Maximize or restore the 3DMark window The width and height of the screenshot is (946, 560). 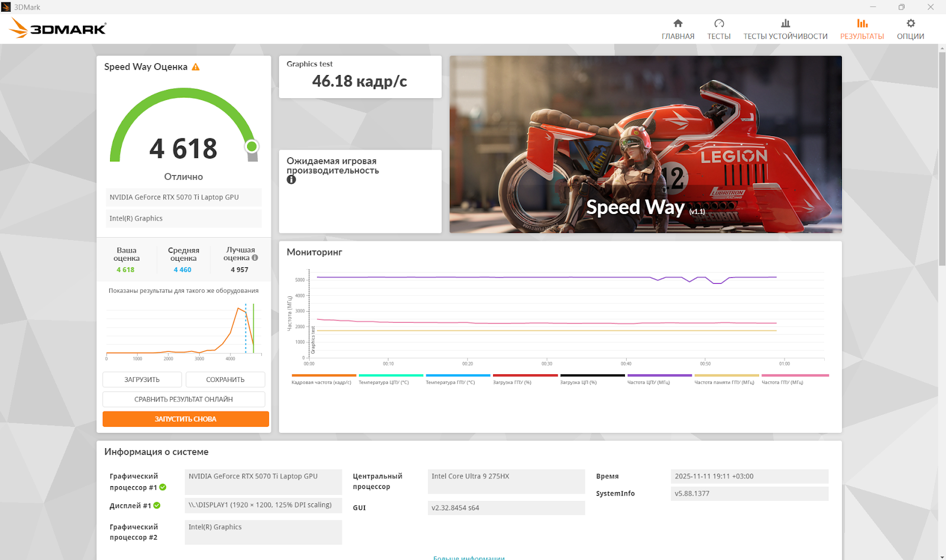click(x=901, y=7)
